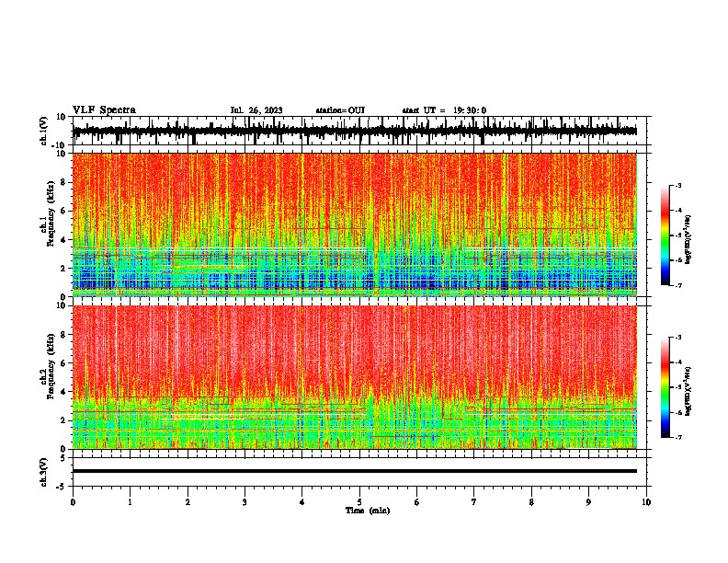Click the '5' tick label on the ch.3 axis
Viewport: 728px width, 563px height.
coord(63,458)
